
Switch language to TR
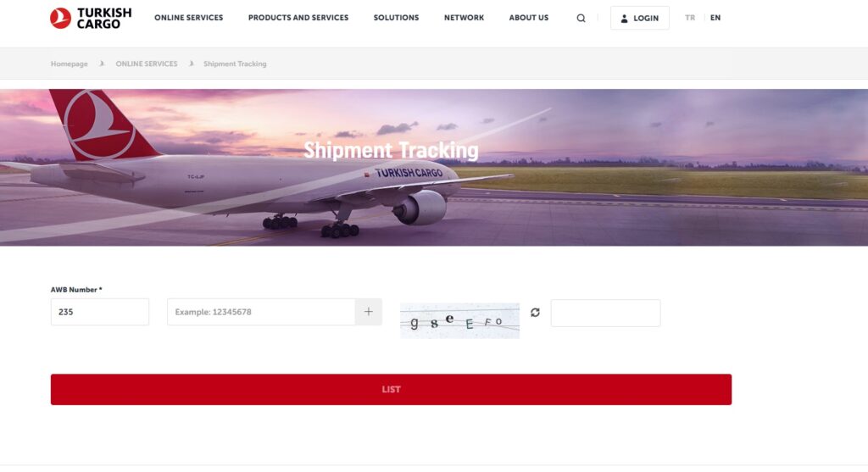pyautogui.click(x=690, y=18)
